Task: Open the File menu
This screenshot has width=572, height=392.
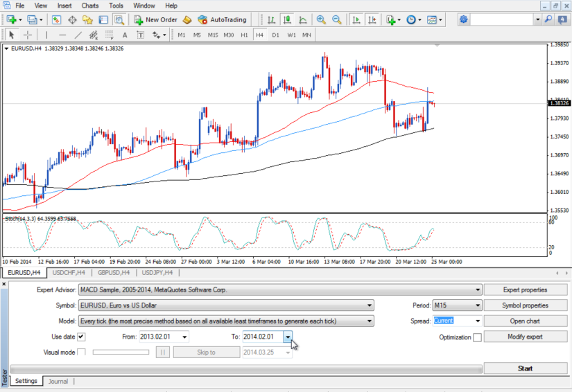Action: click(19, 6)
